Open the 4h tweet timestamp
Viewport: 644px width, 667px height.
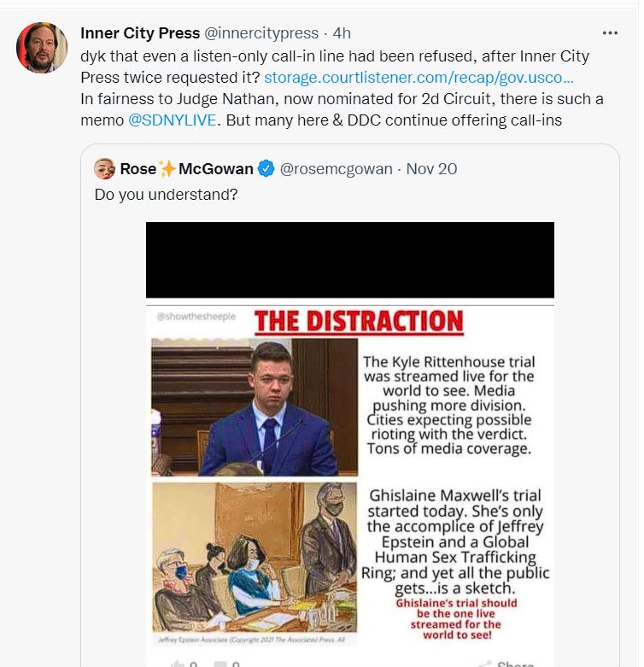[x=342, y=32]
